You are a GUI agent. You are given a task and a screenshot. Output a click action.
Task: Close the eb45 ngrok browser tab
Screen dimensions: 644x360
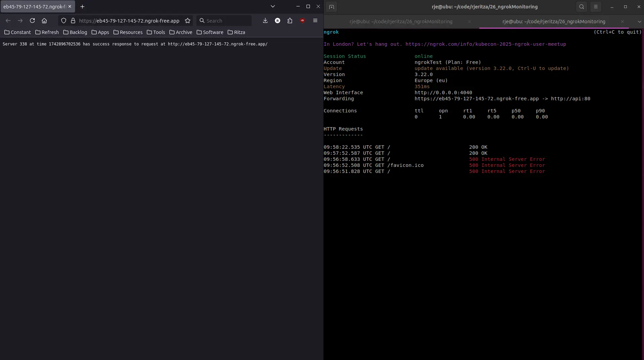70,6
